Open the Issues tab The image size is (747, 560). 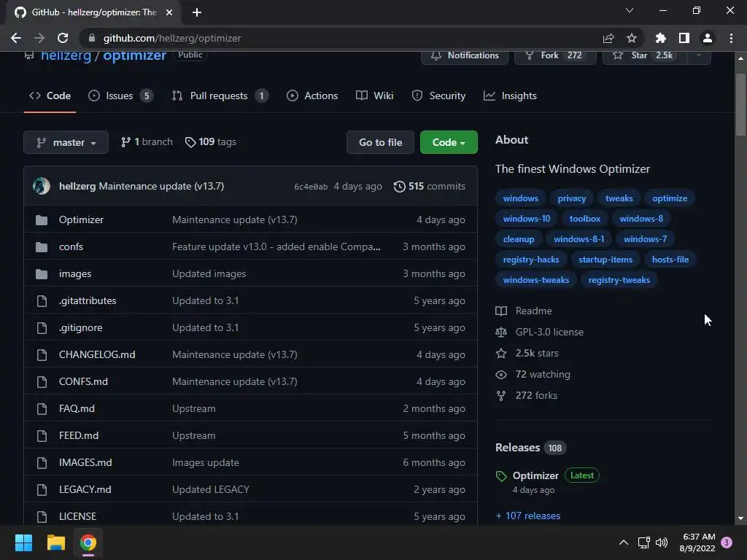(x=120, y=96)
